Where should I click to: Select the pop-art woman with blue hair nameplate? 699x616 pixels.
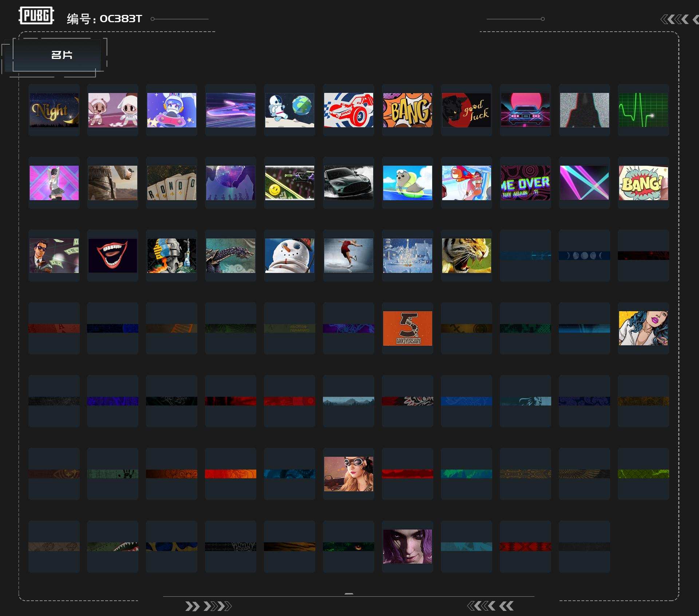(644, 328)
